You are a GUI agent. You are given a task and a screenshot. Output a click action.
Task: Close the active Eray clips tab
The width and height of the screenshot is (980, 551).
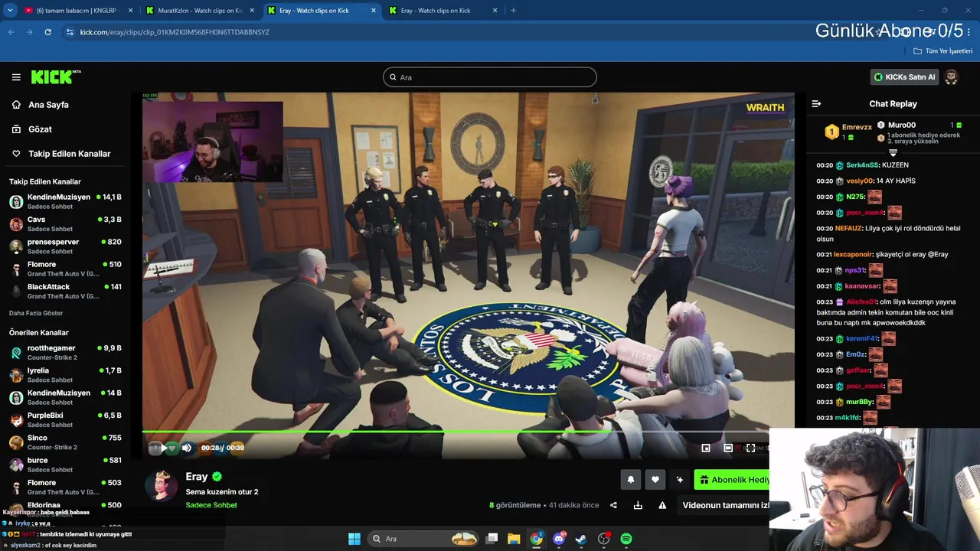[374, 11]
